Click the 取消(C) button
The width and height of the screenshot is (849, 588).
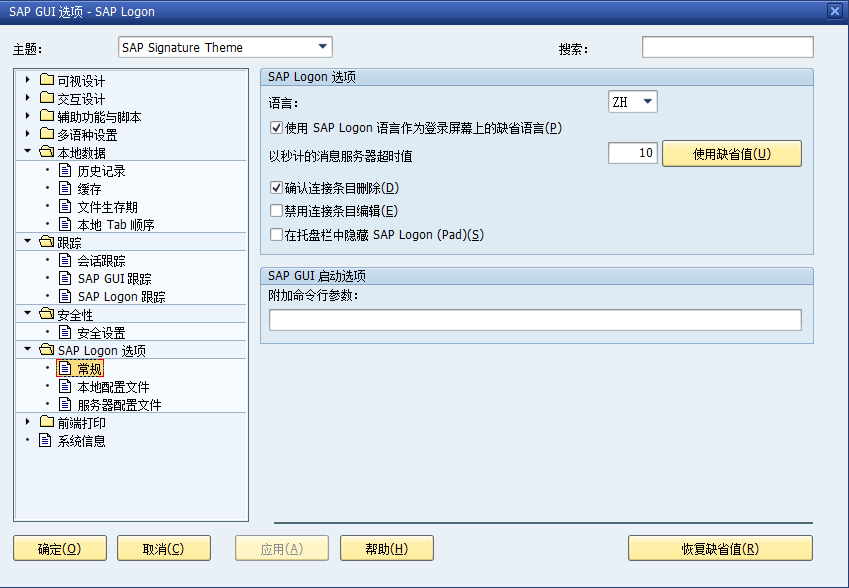[x=164, y=548]
